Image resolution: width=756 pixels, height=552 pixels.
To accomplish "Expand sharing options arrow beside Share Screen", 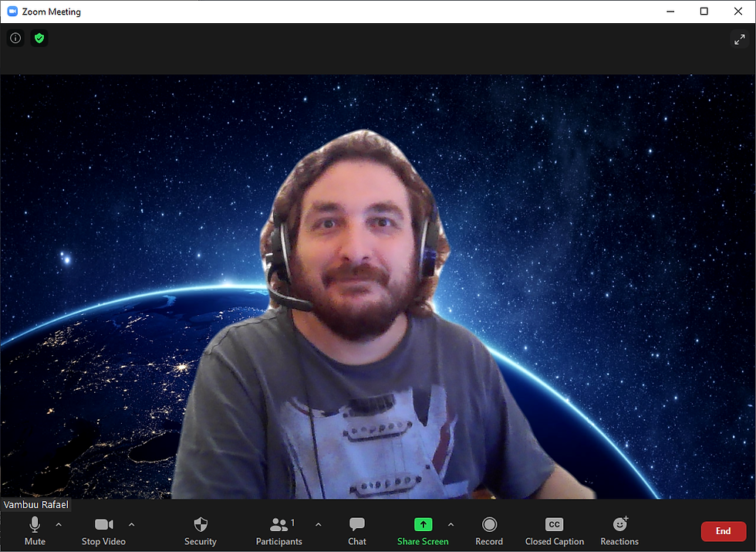I will [x=451, y=524].
